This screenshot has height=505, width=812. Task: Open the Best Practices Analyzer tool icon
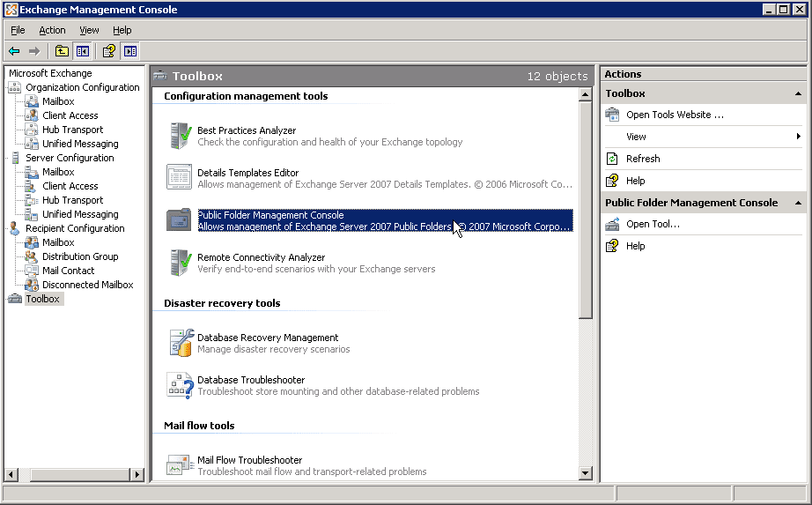pos(180,136)
